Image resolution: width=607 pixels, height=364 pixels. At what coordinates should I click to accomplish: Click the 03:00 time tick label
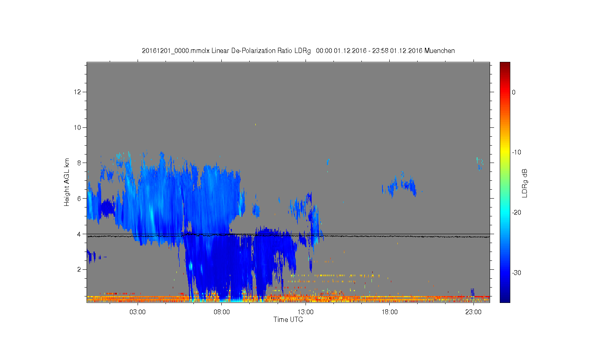(138, 312)
